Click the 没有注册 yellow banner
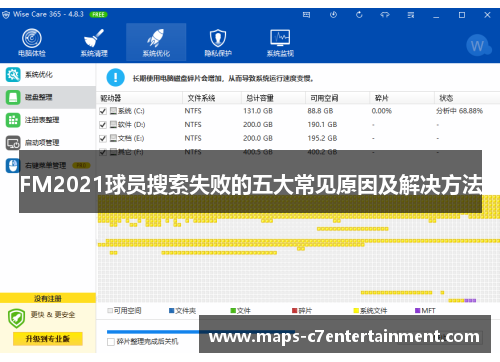Image resolution: width=500 pixels, height=362 pixels. point(48,298)
